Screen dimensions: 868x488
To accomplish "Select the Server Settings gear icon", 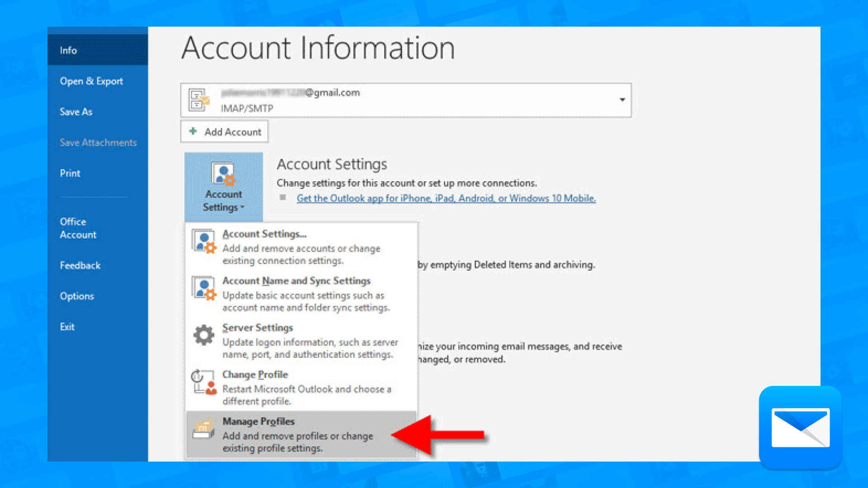I will (203, 335).
